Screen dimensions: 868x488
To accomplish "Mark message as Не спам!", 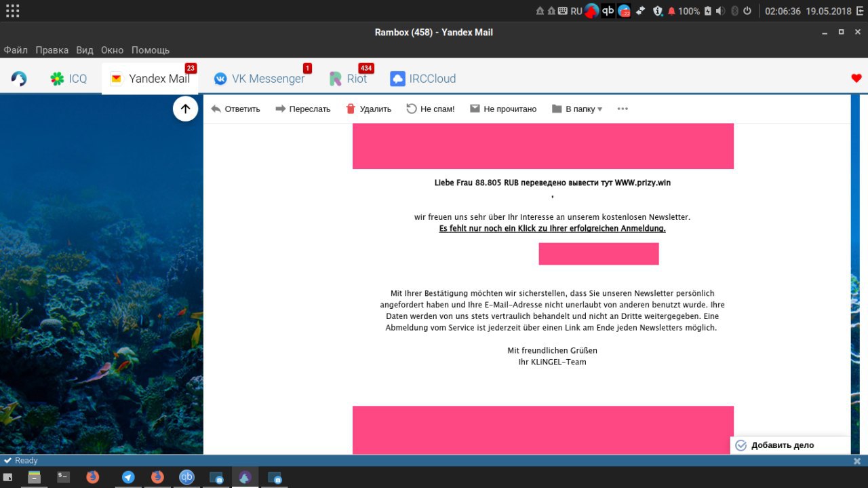I will (431, 109).
